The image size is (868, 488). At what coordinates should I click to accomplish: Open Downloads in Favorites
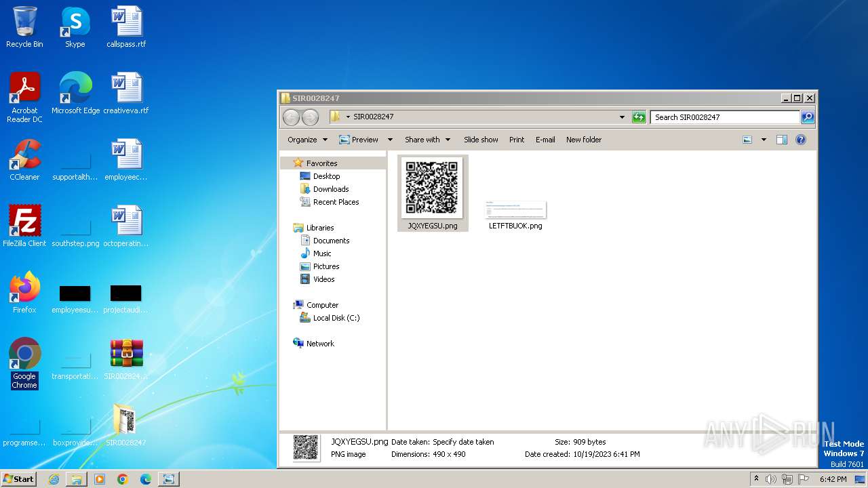coord(331,189)
